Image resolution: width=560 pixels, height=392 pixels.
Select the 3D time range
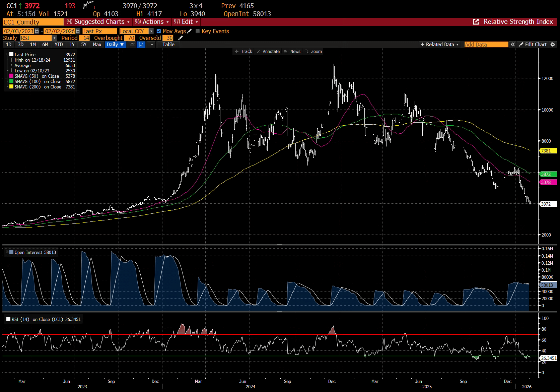[x=21, y=45]
